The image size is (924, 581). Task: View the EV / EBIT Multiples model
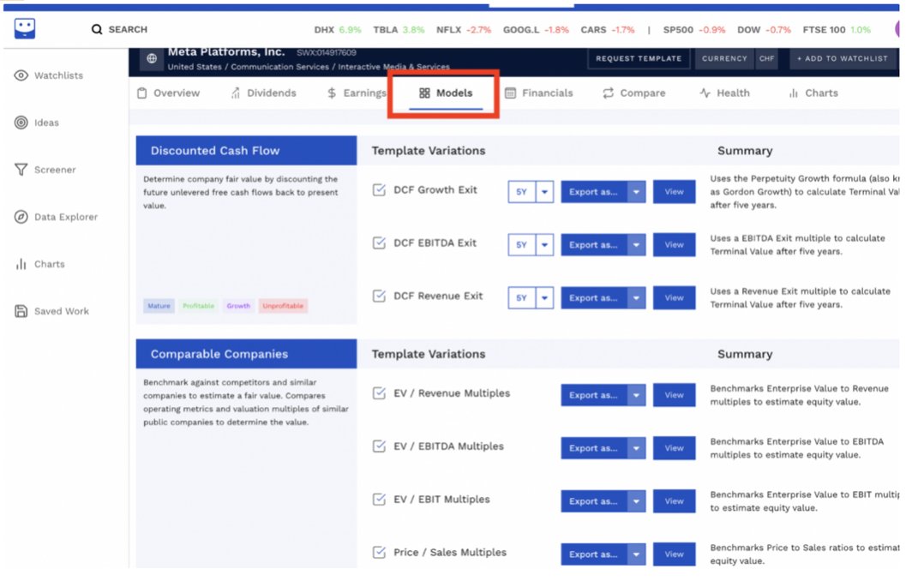tap(674, 500)
